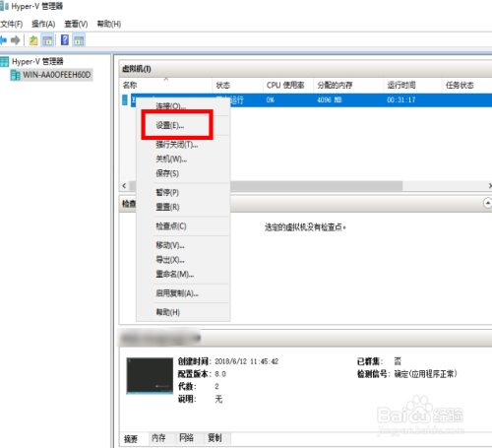Switch to the 摘要 tab

point(131,439)
